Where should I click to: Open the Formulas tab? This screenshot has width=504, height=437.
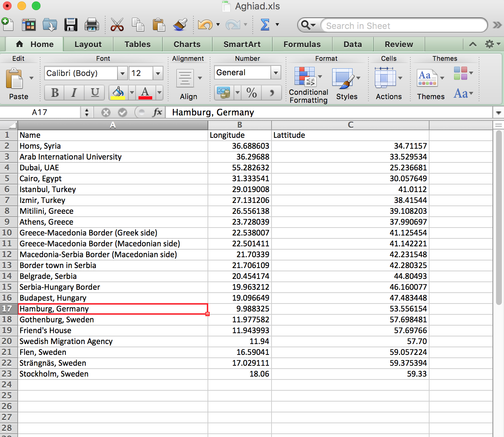[x=302, y=44]
